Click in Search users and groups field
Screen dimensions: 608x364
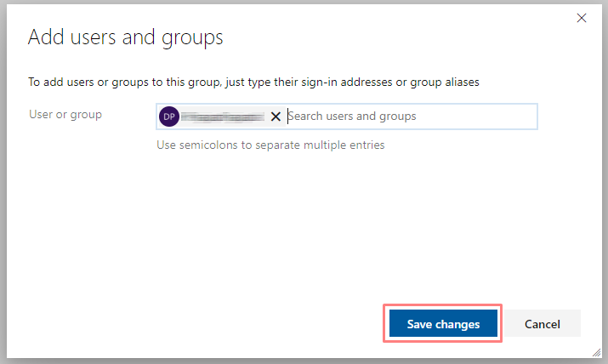click(x=408, y=117)
